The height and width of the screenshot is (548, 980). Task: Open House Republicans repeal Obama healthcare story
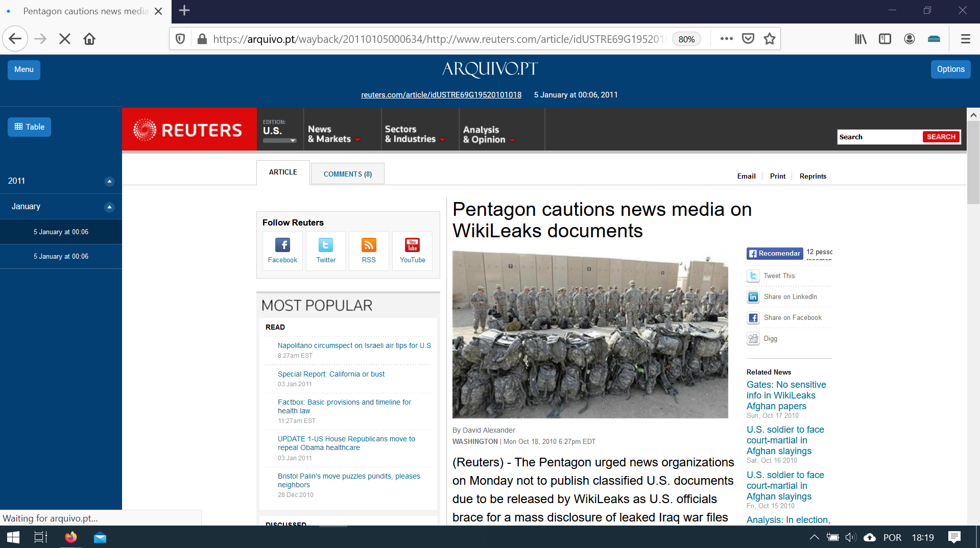(x=346, y=443)
